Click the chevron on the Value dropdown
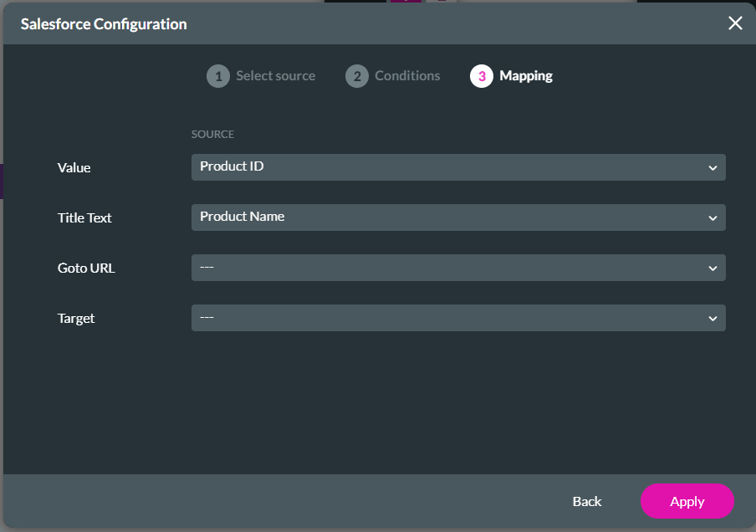Screen dimensions: 756x532 [x=713, y=167]
